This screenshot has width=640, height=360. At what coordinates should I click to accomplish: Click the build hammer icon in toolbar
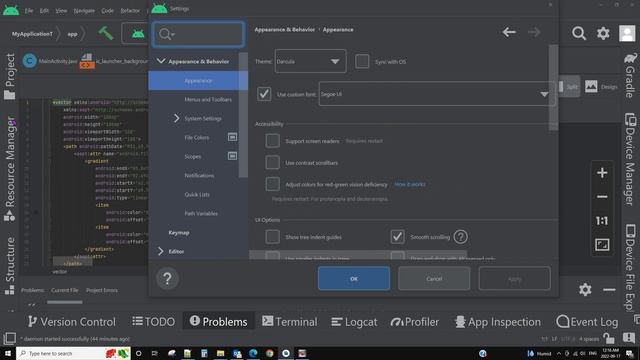(x=106, y=33)
